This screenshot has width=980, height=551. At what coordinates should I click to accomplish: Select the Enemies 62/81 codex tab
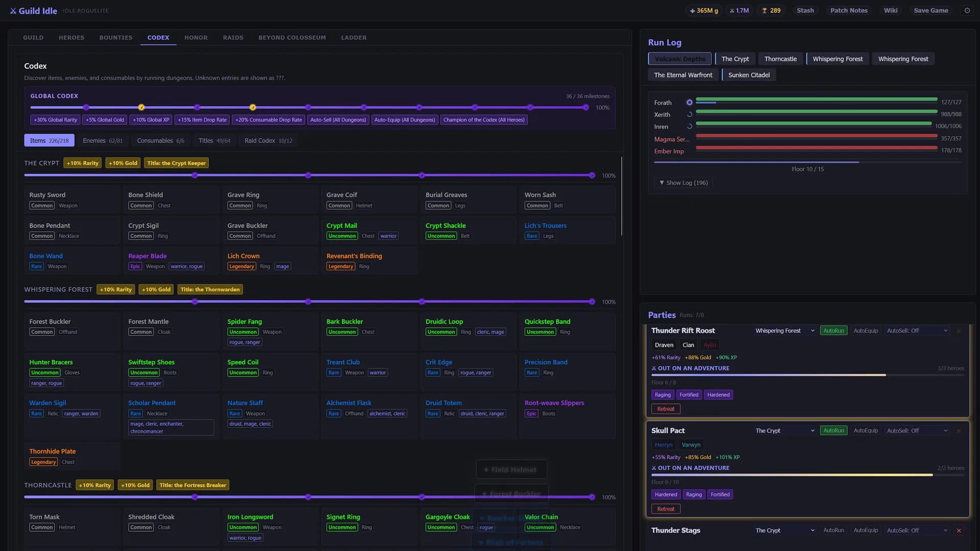[x=103, y=140]
